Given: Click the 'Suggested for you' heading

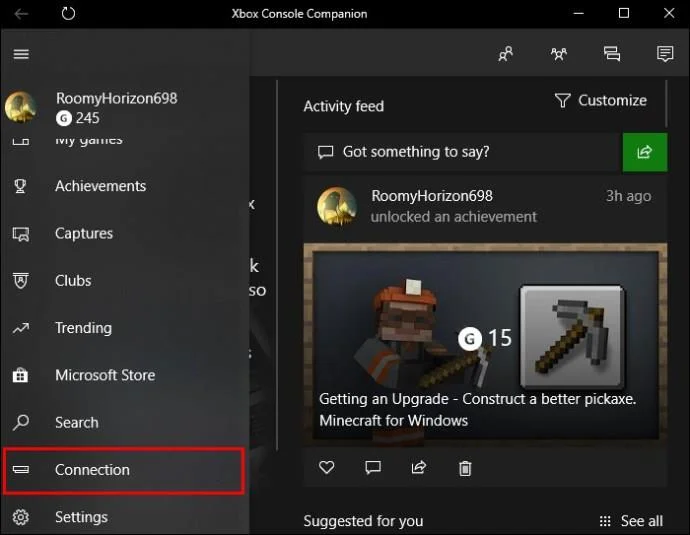Looking at the screenshot, I should (x=363, y=521).
